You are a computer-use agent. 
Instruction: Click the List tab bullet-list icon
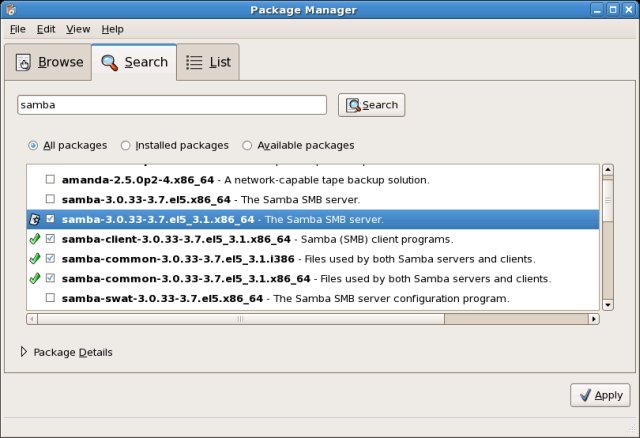click(x=194, y=62)
